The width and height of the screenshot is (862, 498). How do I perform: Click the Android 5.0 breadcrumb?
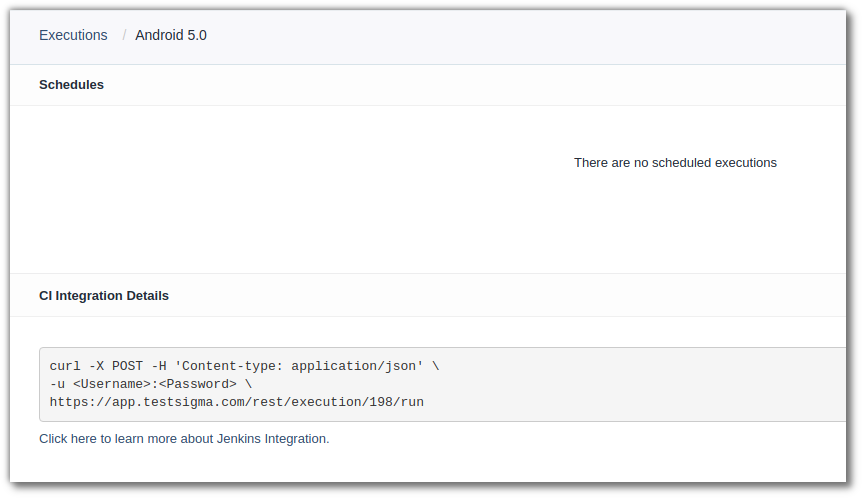[x=171, y=35]
